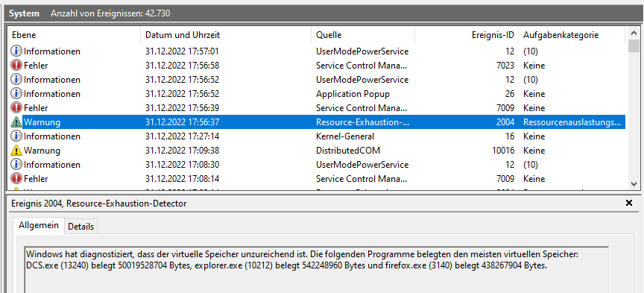Sort by Ereignis-ID column header
The width and height of the screenshot is (644, 293).
tap(467, 35)
